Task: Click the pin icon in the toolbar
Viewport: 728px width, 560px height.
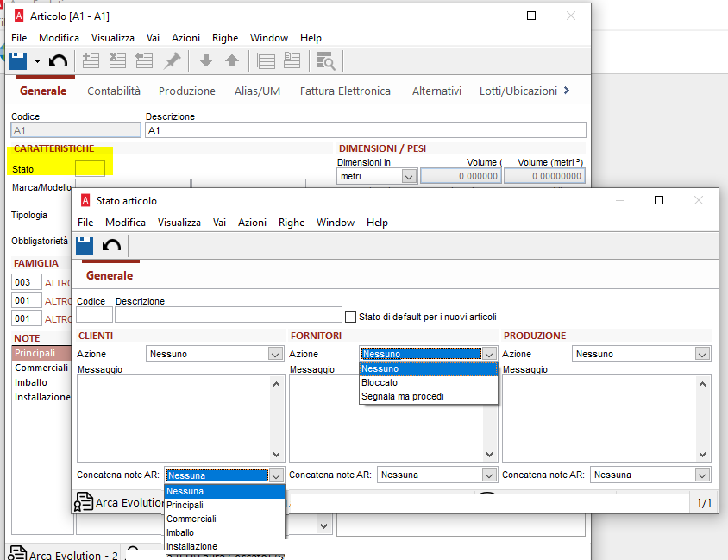Action: 172,60
